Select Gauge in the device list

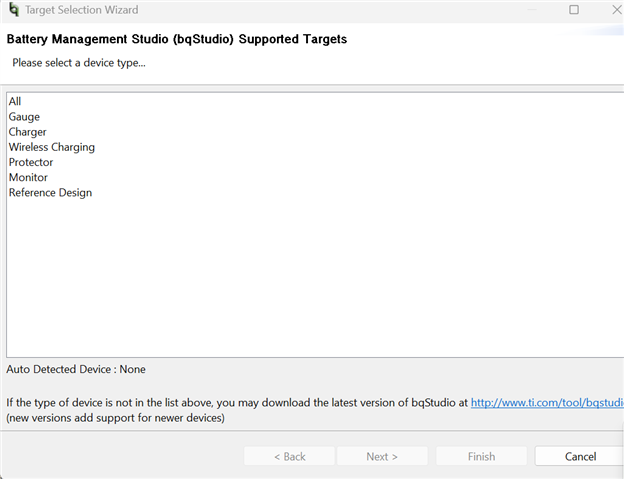[24, 117]
